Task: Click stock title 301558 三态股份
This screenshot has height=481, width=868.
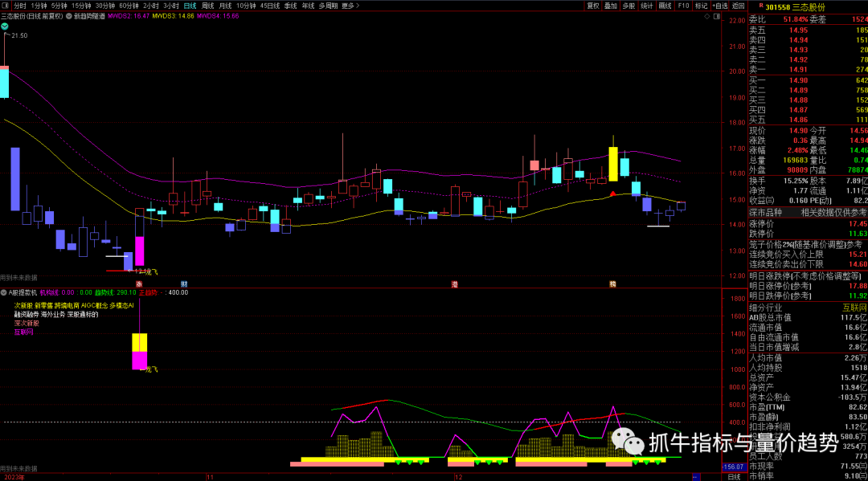Action: click(x=795, y=7)
